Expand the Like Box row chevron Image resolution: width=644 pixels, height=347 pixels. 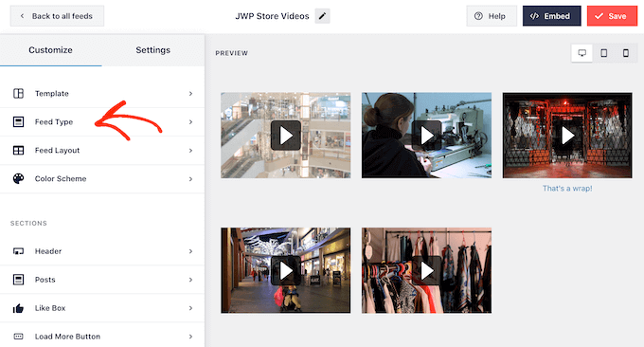tap(190, 308)
